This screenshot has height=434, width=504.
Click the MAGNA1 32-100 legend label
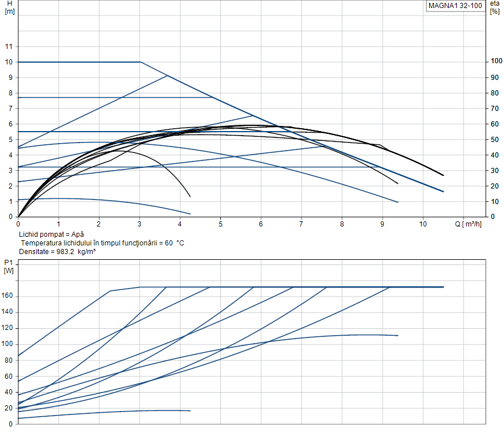point(455,6)
